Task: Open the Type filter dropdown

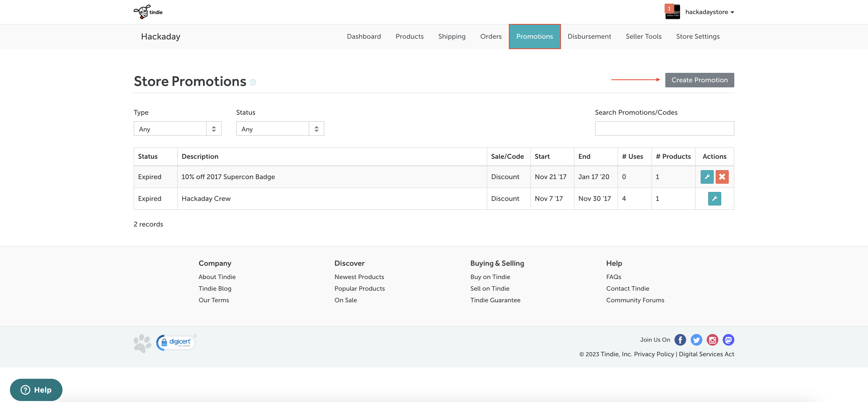Action: point(177,129)
